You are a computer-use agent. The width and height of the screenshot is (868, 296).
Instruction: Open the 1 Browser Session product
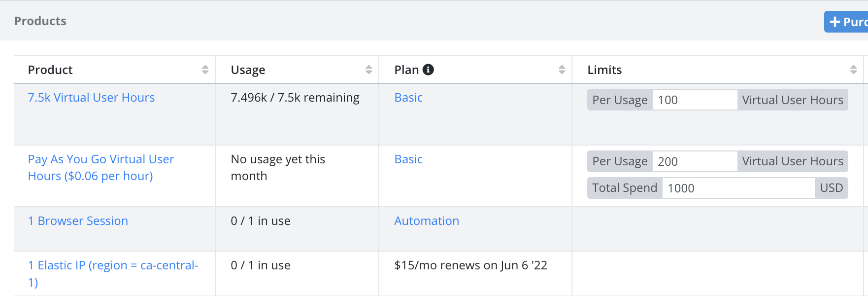pyautogui.click(x=78, y=221)
